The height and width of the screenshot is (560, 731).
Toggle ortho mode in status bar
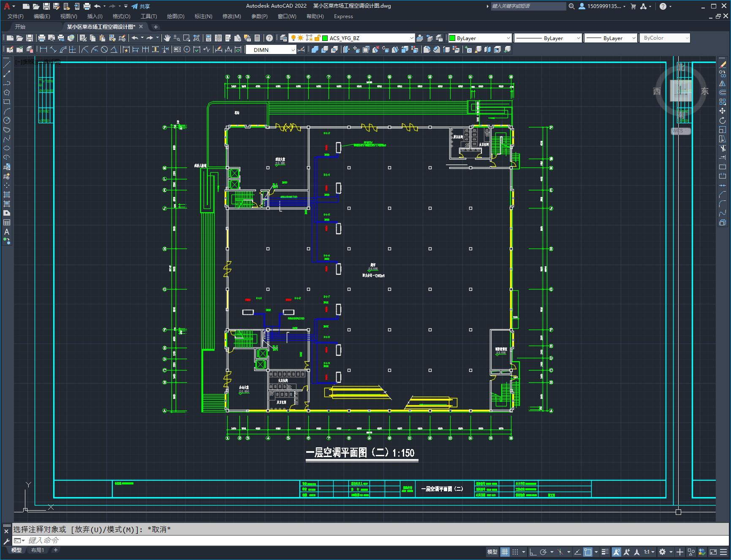coord(533,552)
